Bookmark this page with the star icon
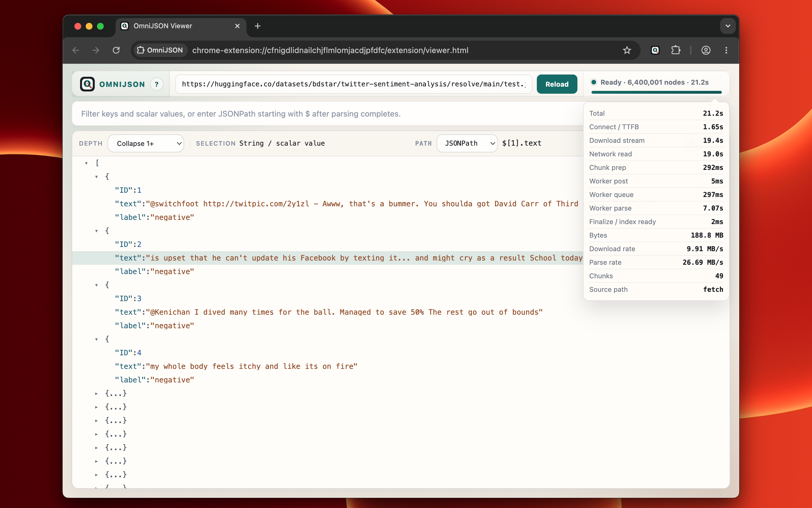Screen dimensions: 812x508 [x=627, y=51]
